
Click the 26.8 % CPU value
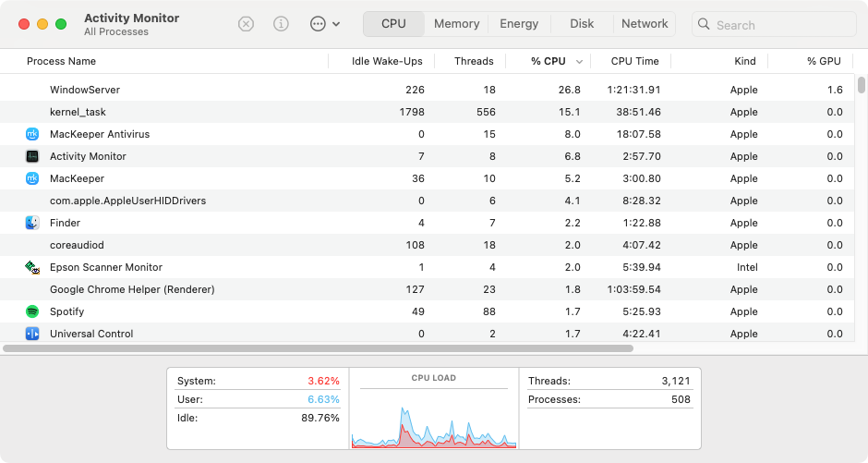point(569,90)
